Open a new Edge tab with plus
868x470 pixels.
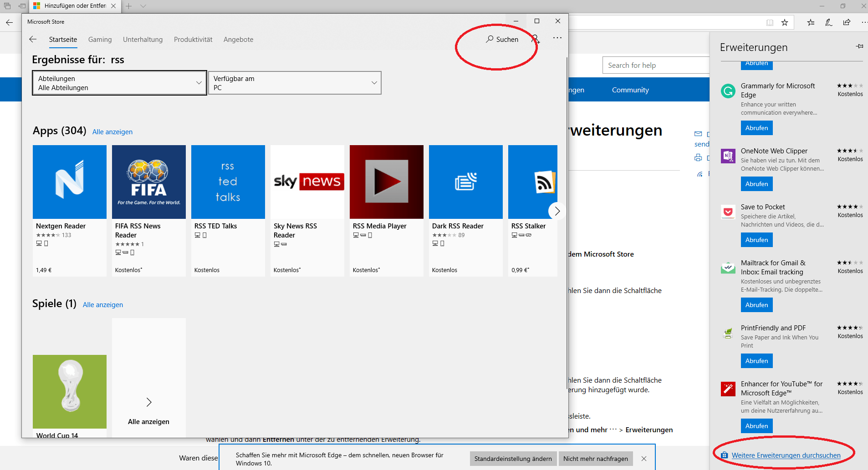[129, 6]
